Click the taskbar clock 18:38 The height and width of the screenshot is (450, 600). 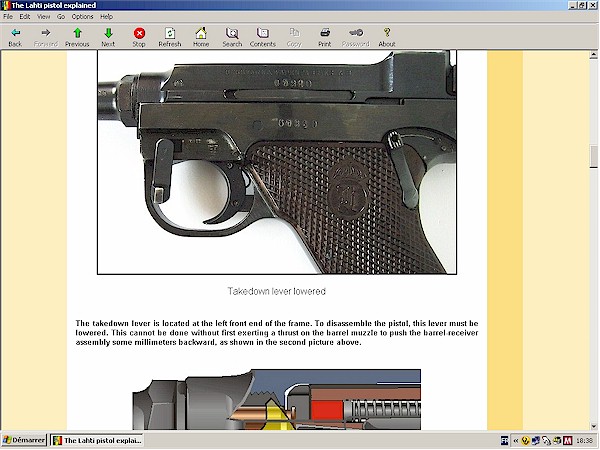point(584,441)
